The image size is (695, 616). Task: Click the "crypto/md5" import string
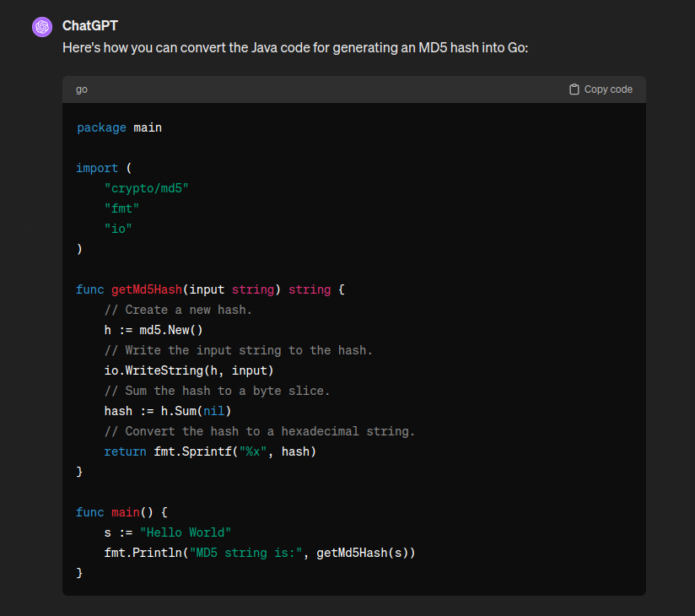point(146,188)
